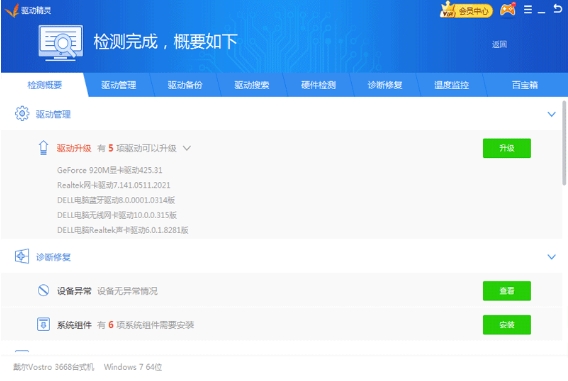Click the 设备异常 prohibited circle icon

coord(43,290)
